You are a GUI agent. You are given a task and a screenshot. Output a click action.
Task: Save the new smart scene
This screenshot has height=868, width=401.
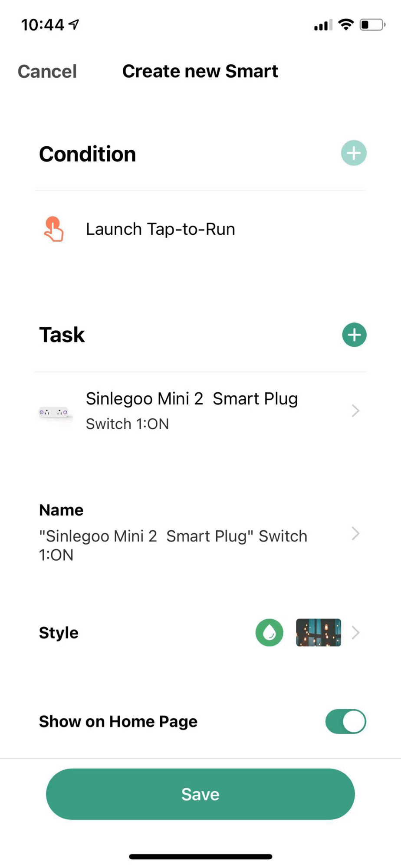(x=200, y=794)
